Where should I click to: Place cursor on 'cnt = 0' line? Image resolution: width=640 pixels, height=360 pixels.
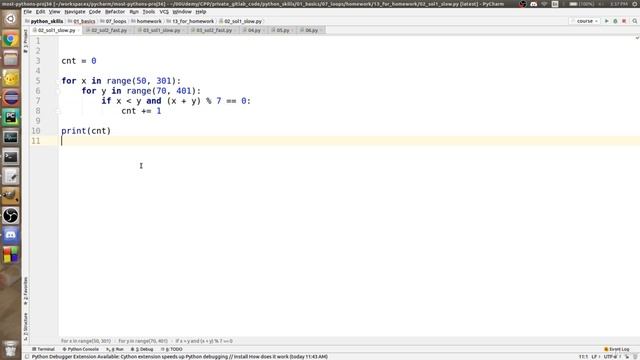(x=79, y=61)
